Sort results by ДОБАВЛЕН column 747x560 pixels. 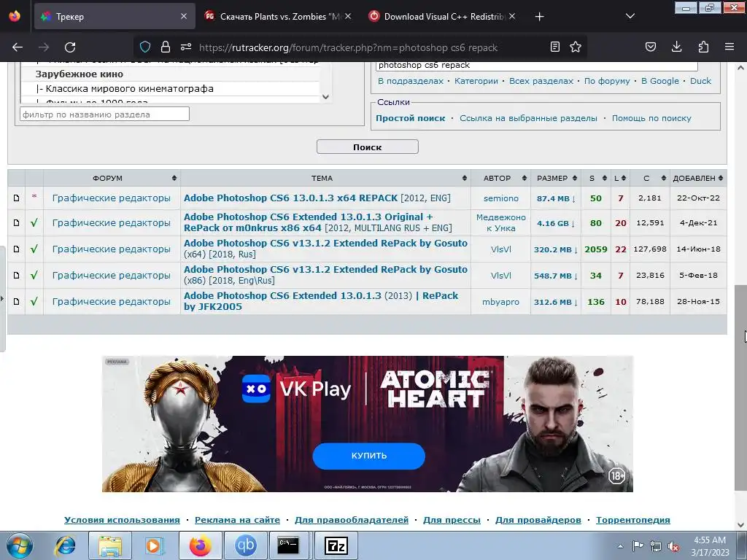pos(698,178)
